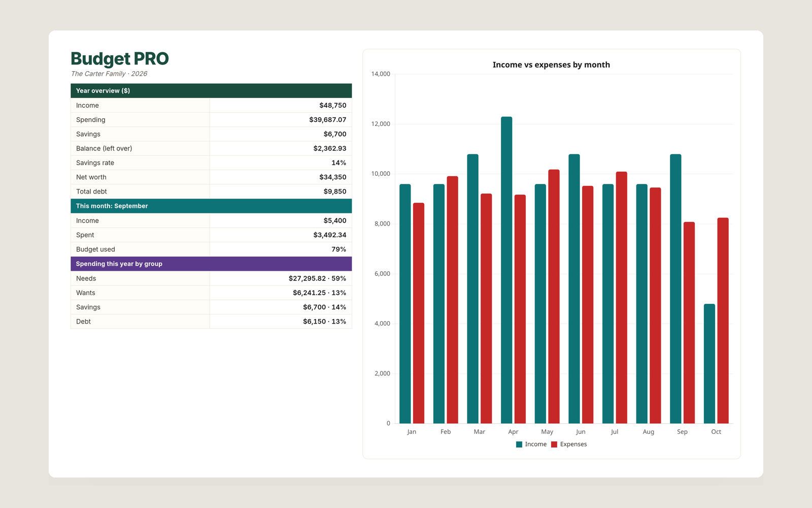This screenshot has height=508, width=812.
Task: Select the yearly income value $48,750
Action: click(x=333, y=106)
